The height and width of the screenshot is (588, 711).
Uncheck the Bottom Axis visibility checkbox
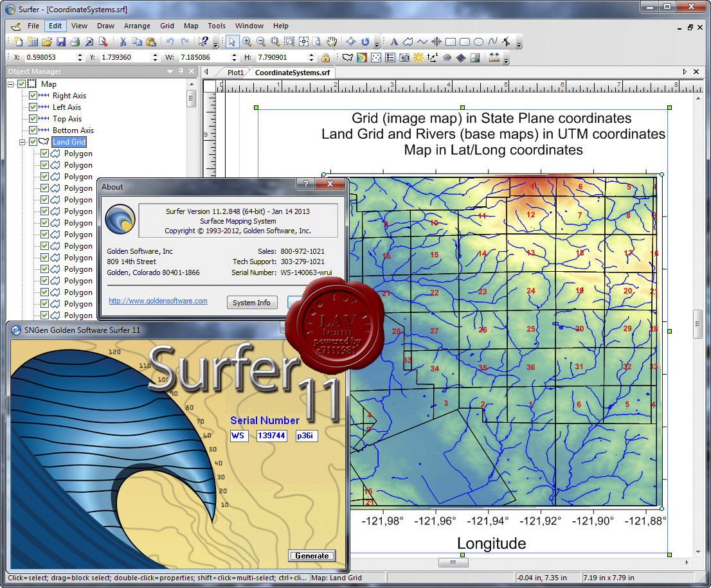[x=33, y=130]
